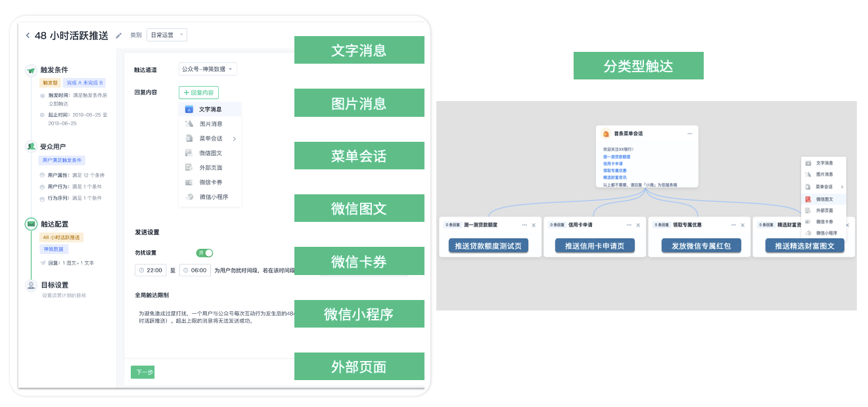
Task: Open the 类别 日常运营 dropdown
Action: point(167,35)
